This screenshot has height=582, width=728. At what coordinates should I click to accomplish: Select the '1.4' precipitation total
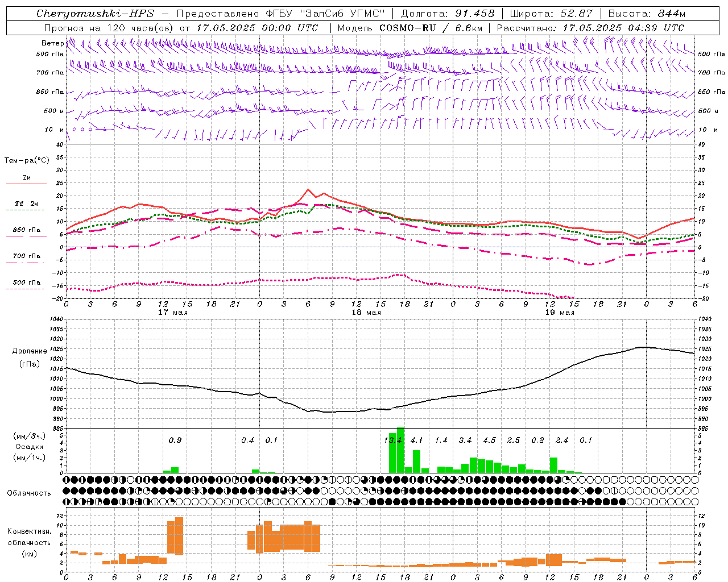pos(441,440)
